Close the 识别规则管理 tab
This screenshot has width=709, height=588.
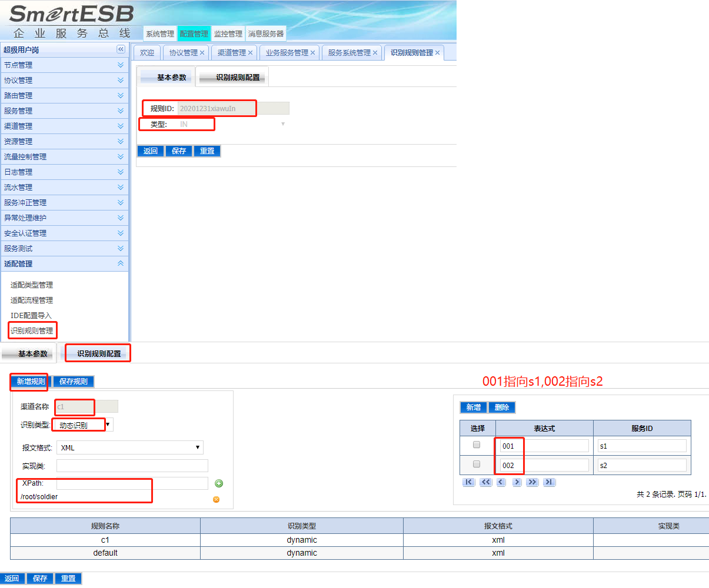[x=437, y=53]
